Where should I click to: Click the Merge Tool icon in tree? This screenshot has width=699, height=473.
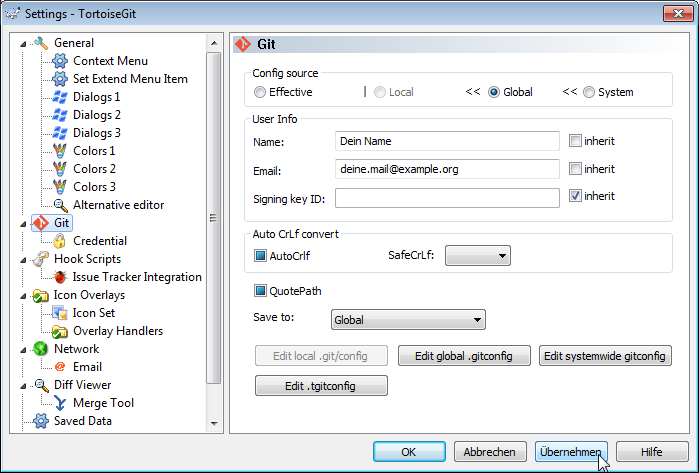point(60,403)
